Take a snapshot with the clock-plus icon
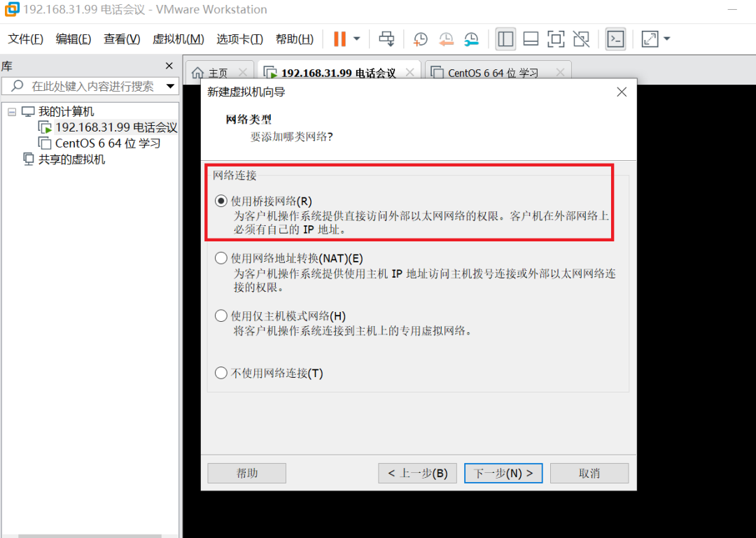The height and width of the screenshot is (538, 756). [421, 39]
